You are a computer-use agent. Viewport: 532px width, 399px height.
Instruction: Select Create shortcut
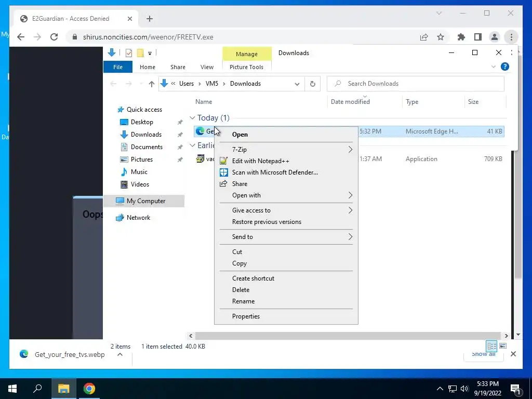(x=286, y=278)
